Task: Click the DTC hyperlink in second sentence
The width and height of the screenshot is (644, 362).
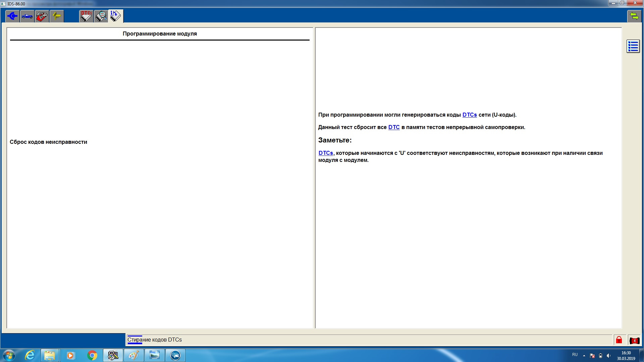Action: [x=394, y=127]
